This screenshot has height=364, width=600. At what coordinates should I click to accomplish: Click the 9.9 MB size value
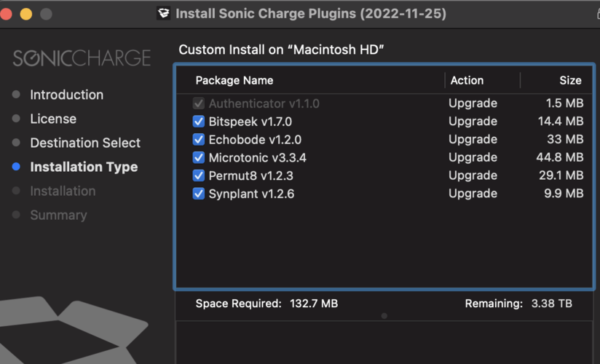point(564,194)
